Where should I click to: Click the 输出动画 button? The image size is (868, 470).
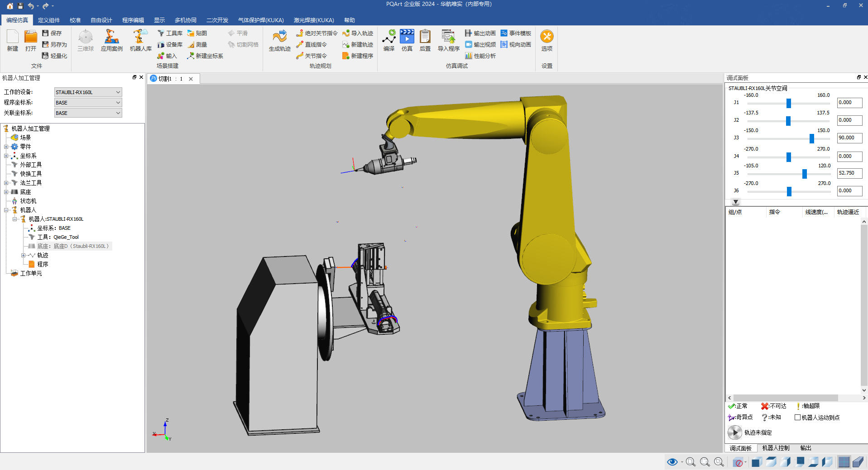coord(480,33)
